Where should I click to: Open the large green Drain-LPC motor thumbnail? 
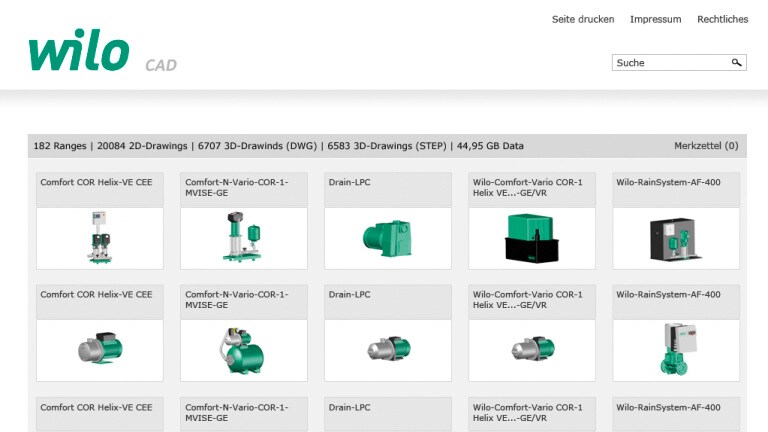[x=388, y=238]
